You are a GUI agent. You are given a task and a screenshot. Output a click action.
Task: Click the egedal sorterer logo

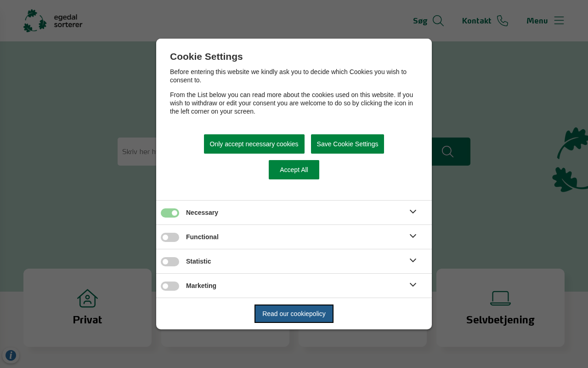pyautogui.click(x=53, y=21)
